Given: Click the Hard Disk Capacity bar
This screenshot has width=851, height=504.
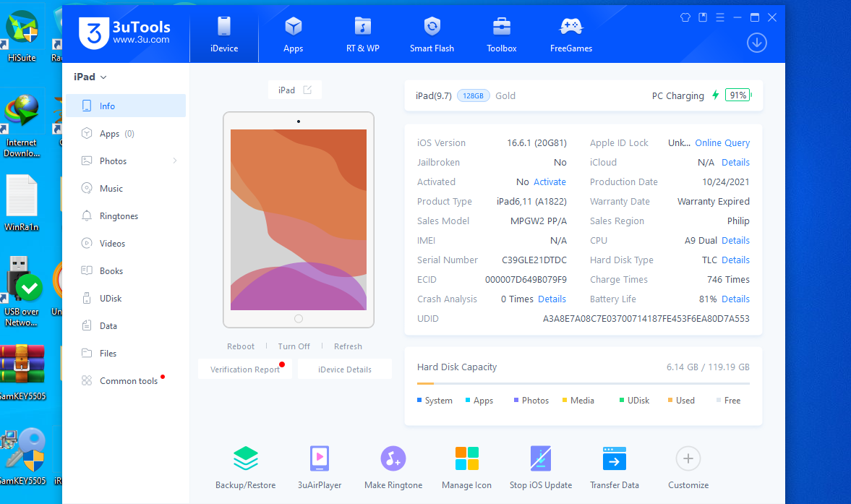Looking at the screenshot, I should pos(583,383).
